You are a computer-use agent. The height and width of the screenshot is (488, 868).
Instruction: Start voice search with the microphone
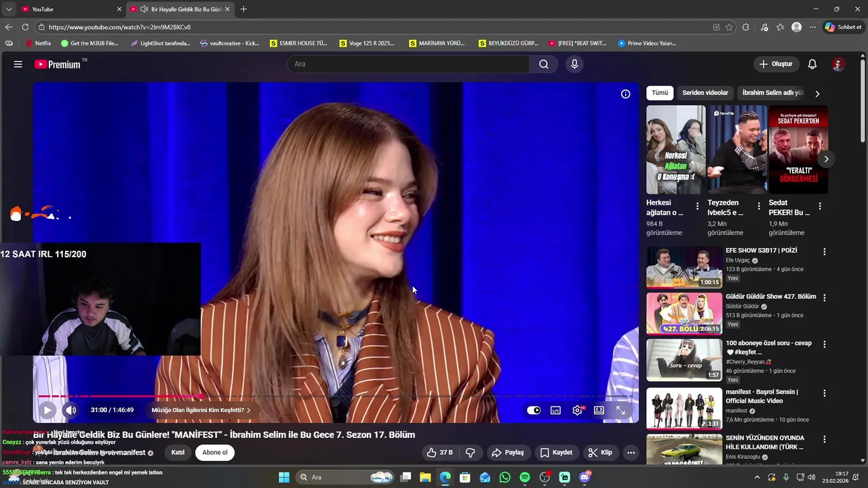tap(574, 64)
